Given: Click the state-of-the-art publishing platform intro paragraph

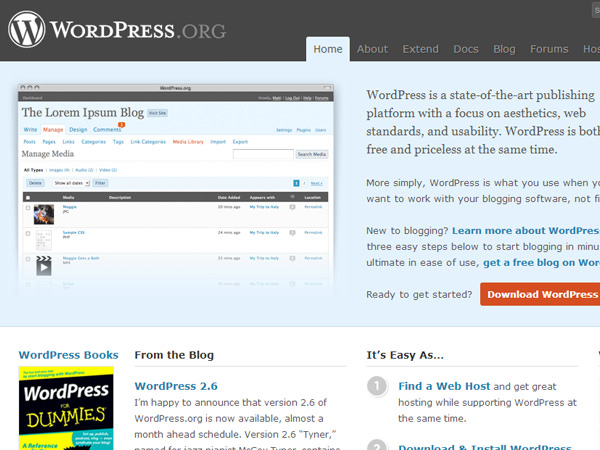Looking at the screenshot, I should (x=483, y=122).
